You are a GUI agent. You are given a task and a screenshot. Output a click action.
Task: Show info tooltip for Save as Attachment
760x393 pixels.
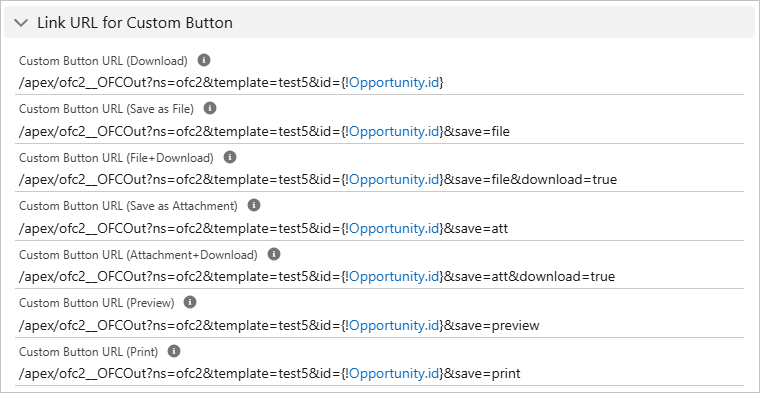click(254, 205)
